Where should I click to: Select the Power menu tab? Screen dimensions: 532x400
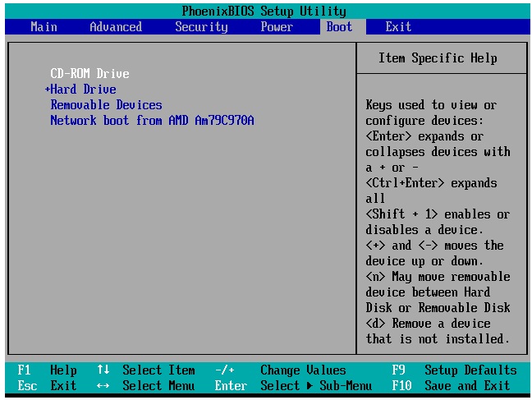[277, 27]
